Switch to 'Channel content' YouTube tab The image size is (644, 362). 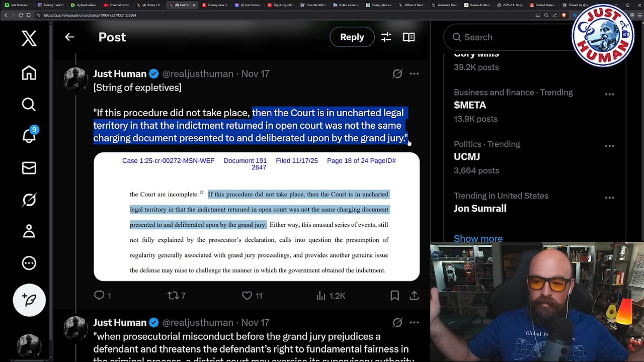click(115, 5)
